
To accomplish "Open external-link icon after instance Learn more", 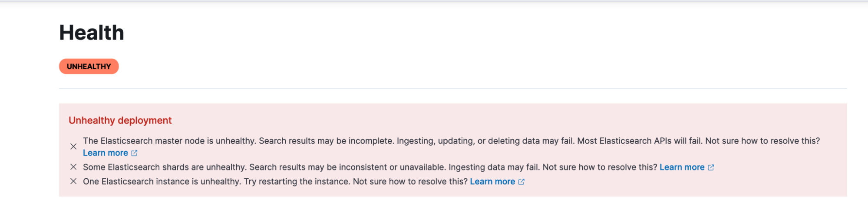I will 521,182.
